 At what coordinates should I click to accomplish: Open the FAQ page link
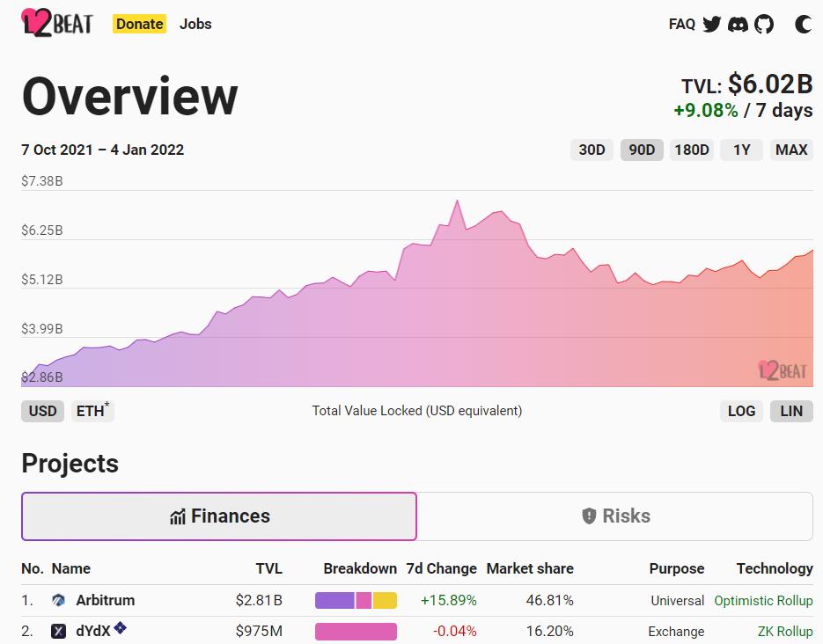681,25
